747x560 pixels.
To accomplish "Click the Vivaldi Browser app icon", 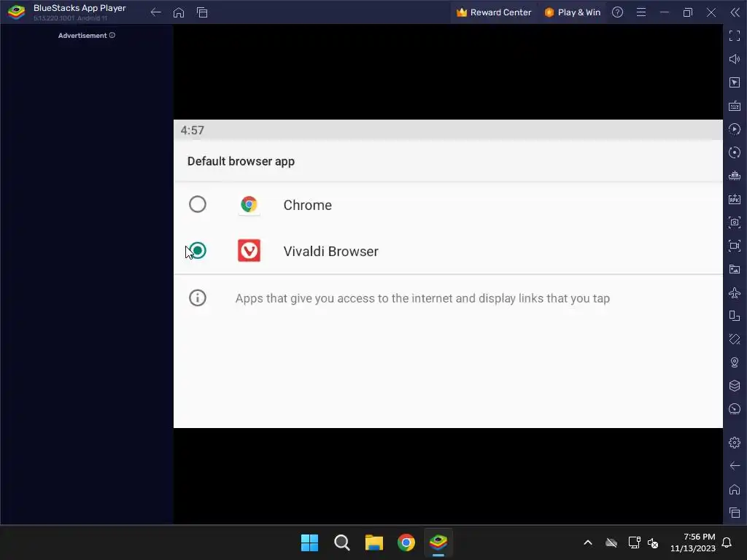I will point(249,251).
